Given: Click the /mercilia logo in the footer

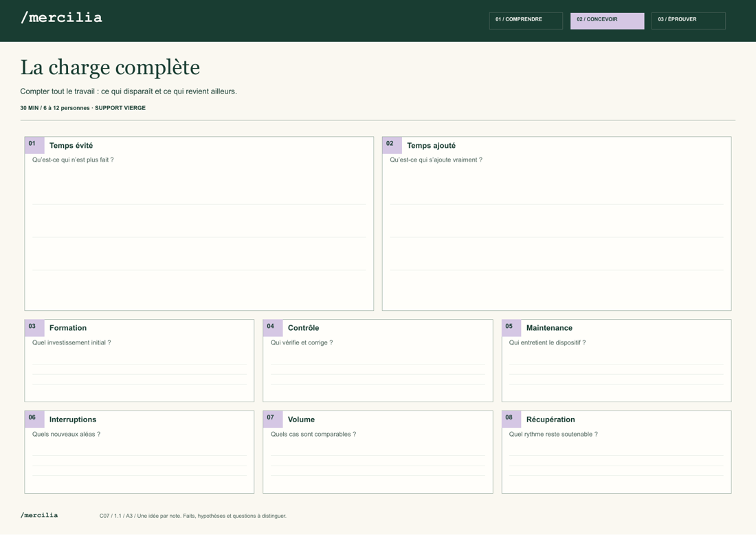Looking at the screenshot, I should pyautogui.click(x=39, y=515).
